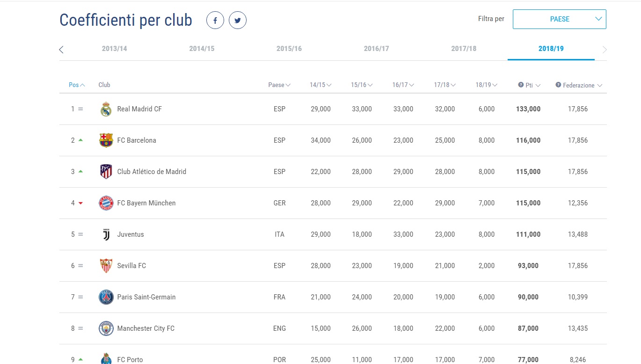The height and width of the screenshot is (364, 641).
Task: Select the 2015/16 season tab
Action: 289,49
